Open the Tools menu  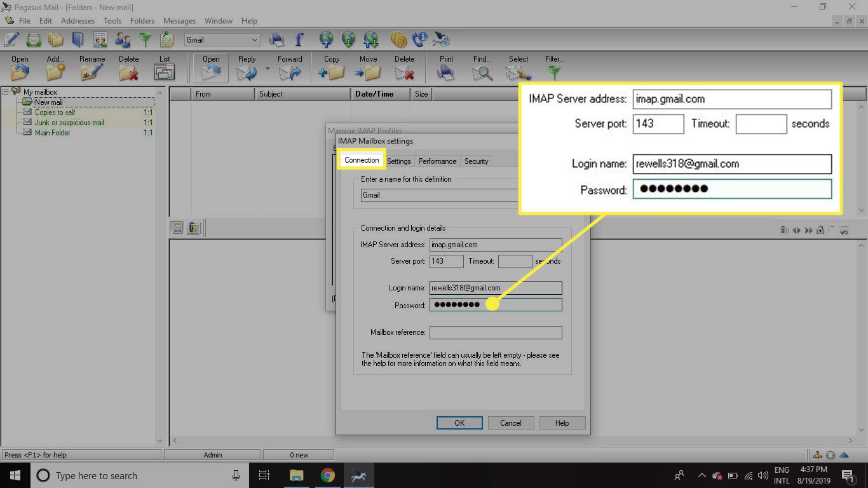pyautogui.click(x=112, y=21)
